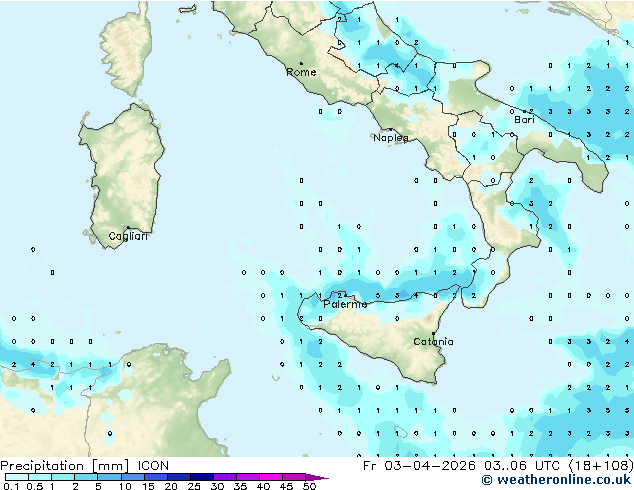Open the weatheronline.co.uk copyright link
This screenshot has height=490, width=634.
(x=556, y=480)
